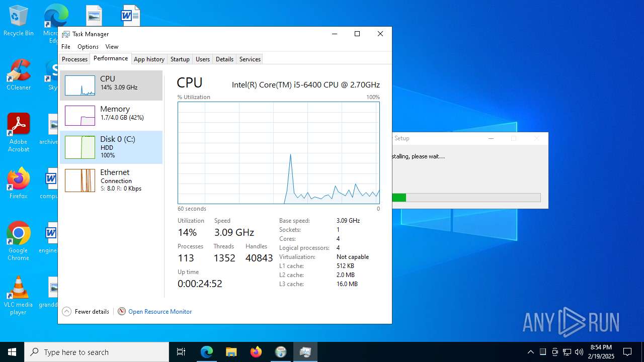Click the Utilization value 14%

pyautogui.click(x=187, y=232)
